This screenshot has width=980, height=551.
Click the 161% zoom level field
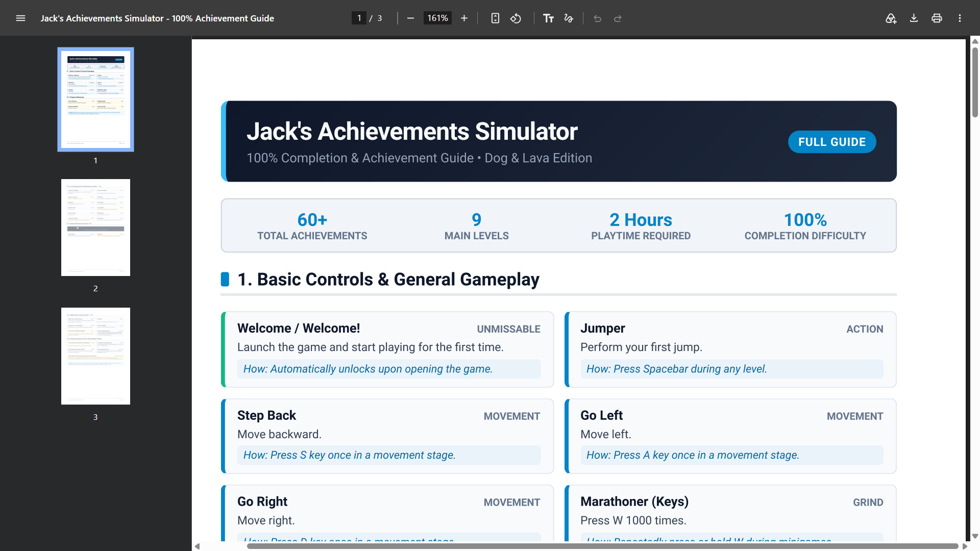pos(437,18)
